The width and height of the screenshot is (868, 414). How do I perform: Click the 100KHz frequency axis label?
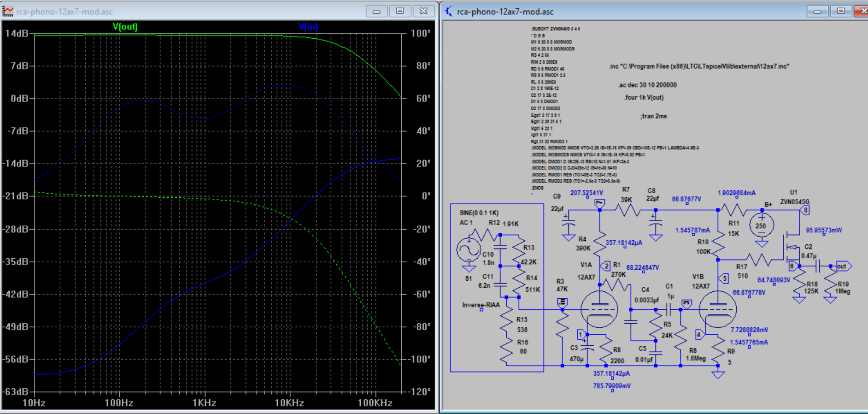pos(375,403)
